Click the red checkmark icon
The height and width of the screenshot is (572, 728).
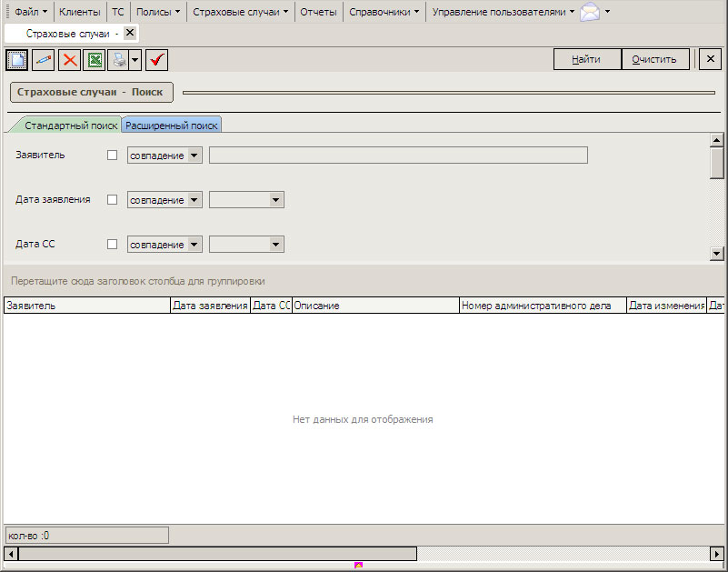click(157, 60)
